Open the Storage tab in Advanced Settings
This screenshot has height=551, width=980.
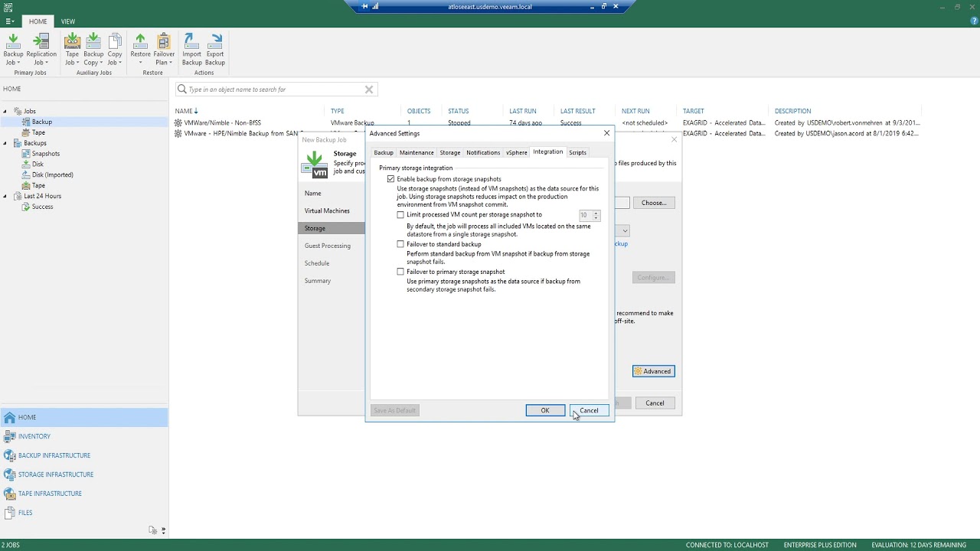(x=450, y=152)
